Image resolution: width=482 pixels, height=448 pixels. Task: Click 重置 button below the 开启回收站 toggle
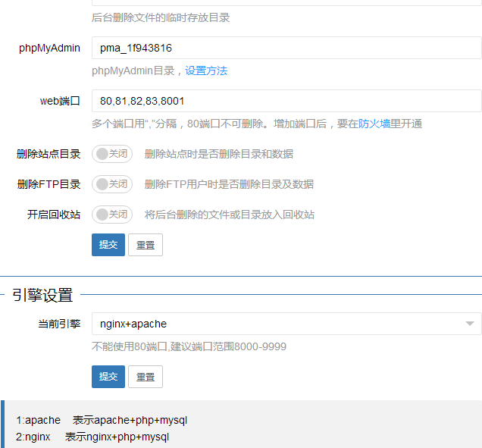point(146,245)
